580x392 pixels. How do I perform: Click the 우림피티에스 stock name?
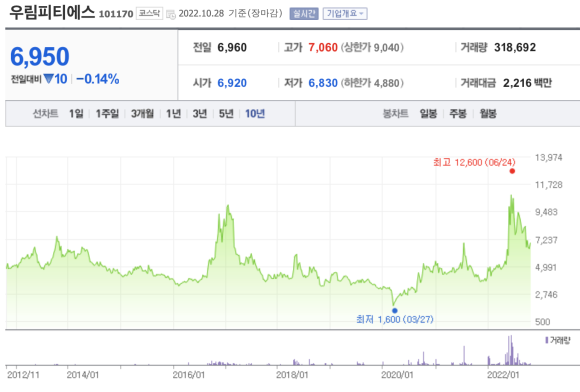[x=52, y=12]
